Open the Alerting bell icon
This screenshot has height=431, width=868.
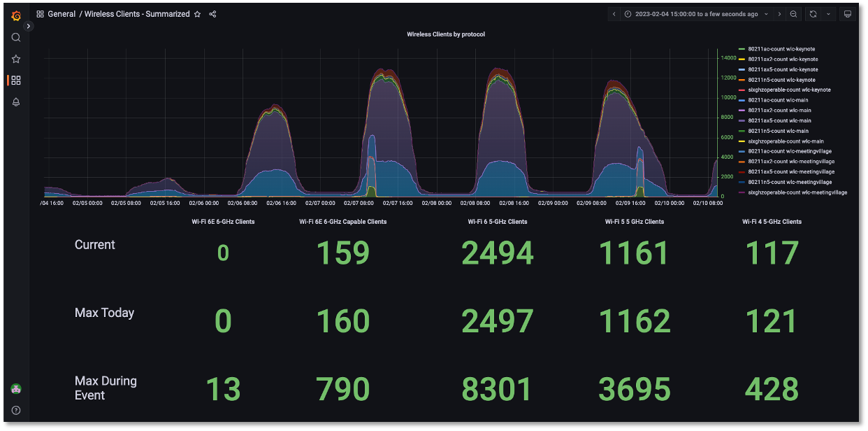pos(16,102)
